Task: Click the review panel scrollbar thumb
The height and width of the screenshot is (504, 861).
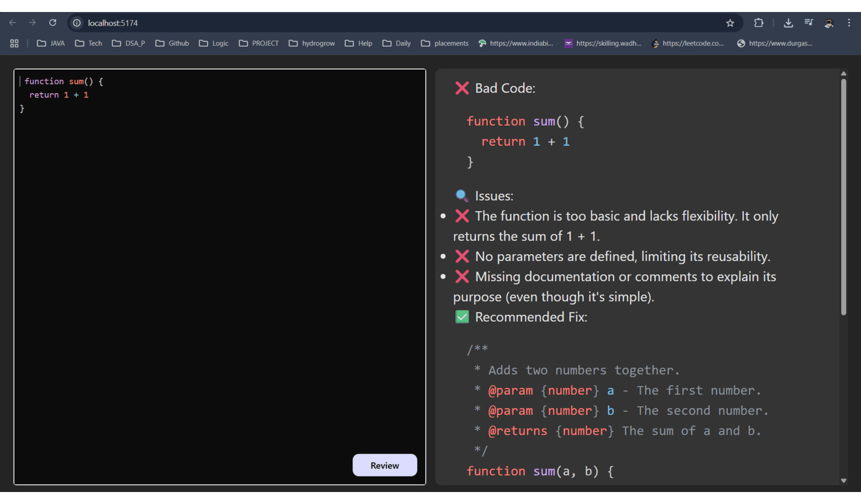Action: coord(843,197)
